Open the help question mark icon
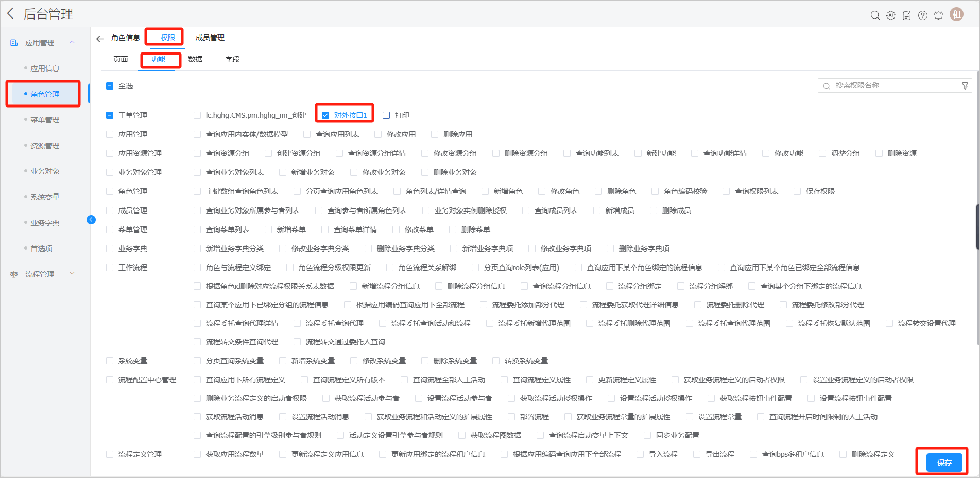The height and width of the screenshot is (478, 980). point(923,15)
